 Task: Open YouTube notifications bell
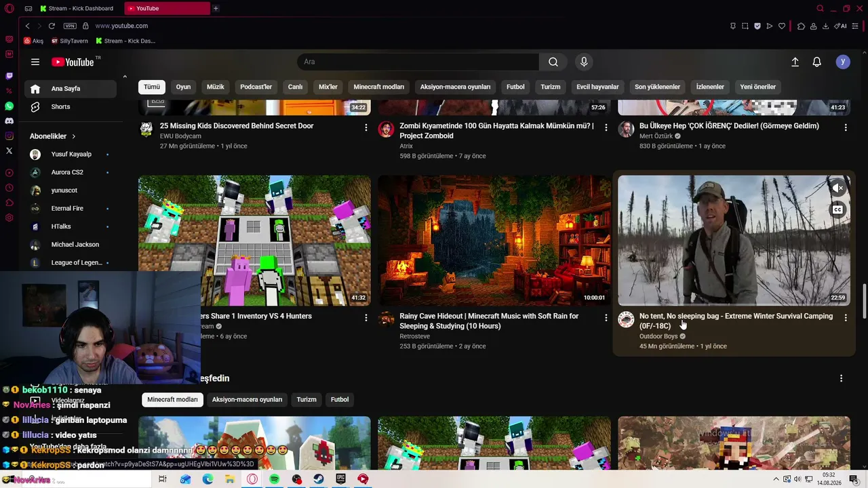(816, 62)
